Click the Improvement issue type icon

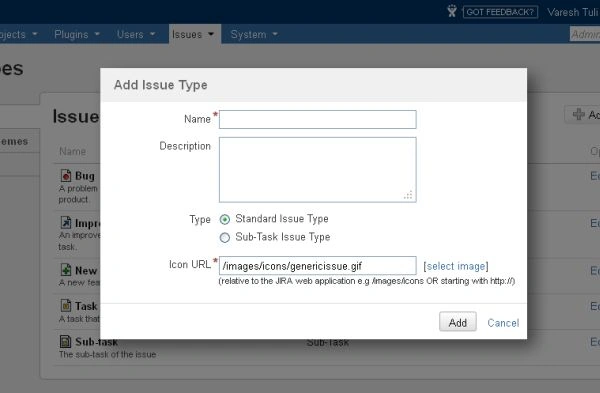tap(66, 222)
